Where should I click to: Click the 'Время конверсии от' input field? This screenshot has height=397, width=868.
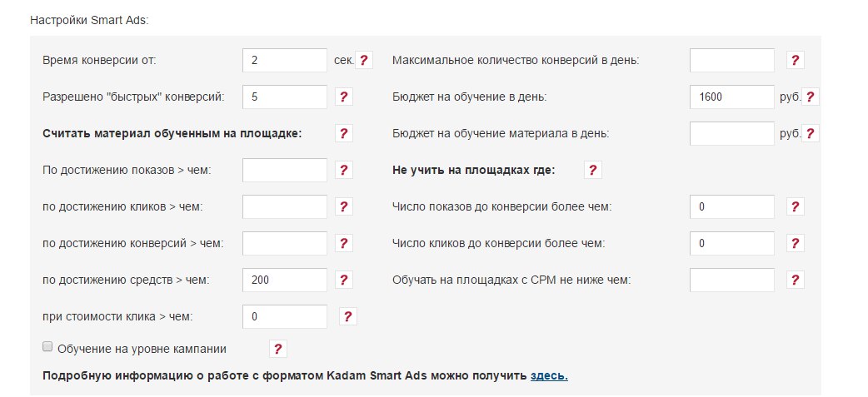pos(285,60)
